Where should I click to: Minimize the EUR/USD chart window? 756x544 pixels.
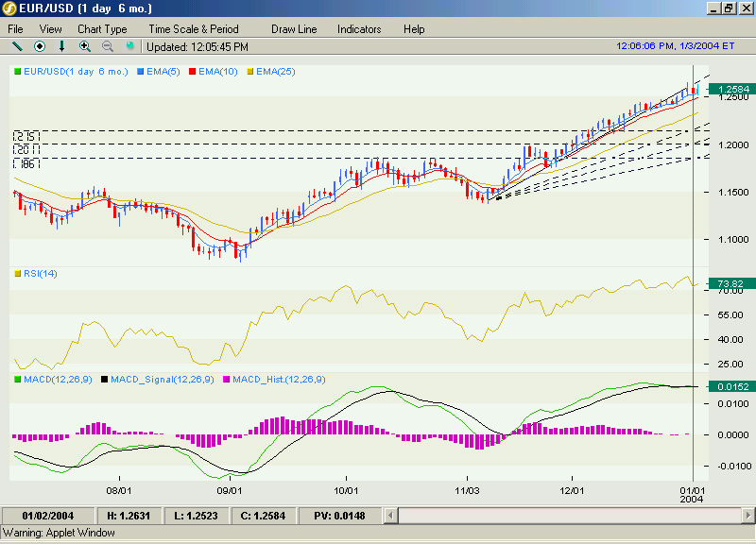pos(714,8)
